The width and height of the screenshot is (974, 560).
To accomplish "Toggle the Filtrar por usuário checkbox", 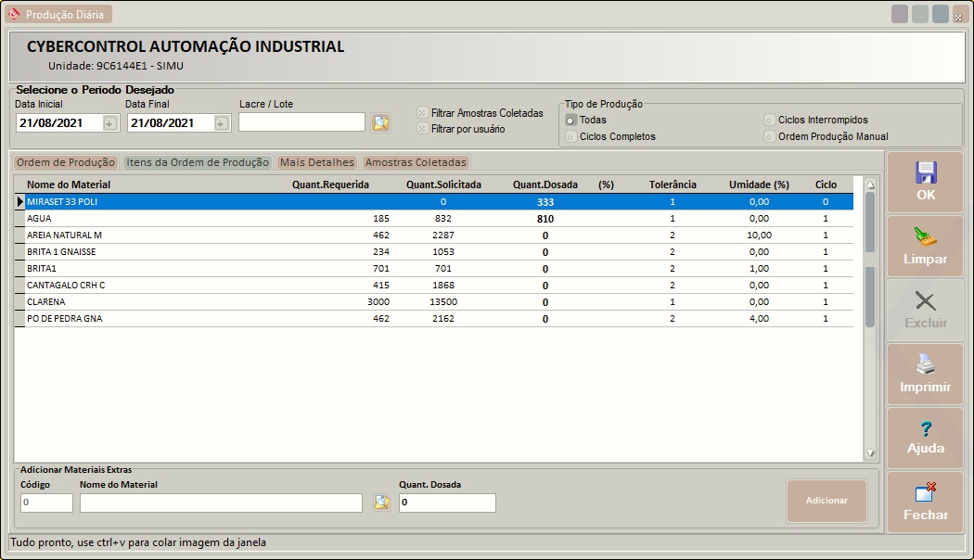I will coord(423,129).
